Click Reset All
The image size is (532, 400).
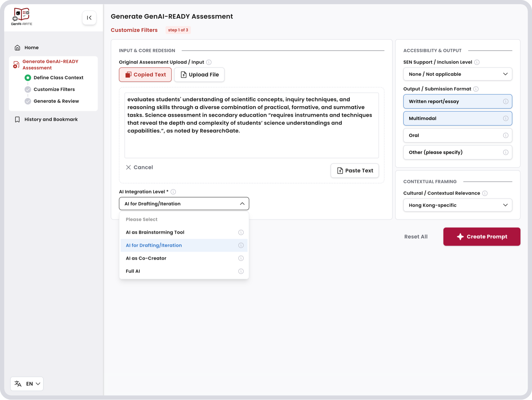416,237
